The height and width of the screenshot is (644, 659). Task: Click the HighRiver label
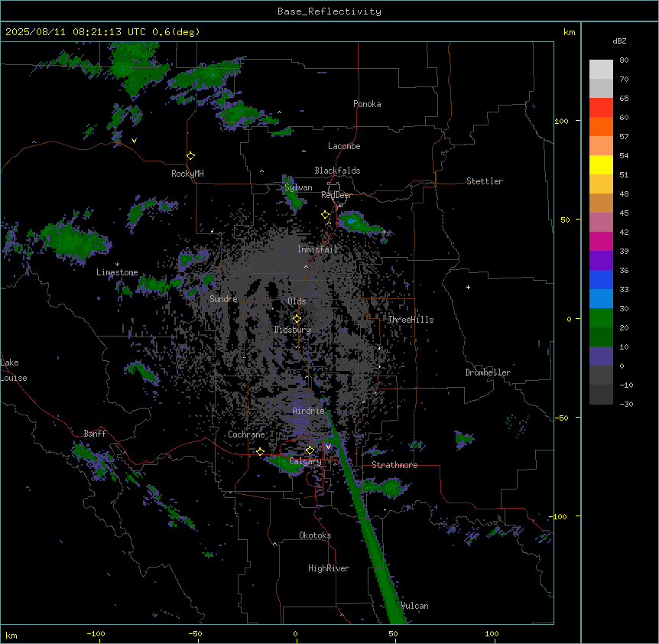coord(329,568)
